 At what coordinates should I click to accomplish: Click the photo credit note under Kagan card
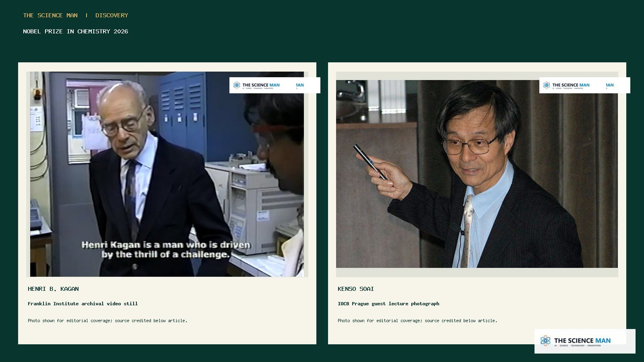107,321
